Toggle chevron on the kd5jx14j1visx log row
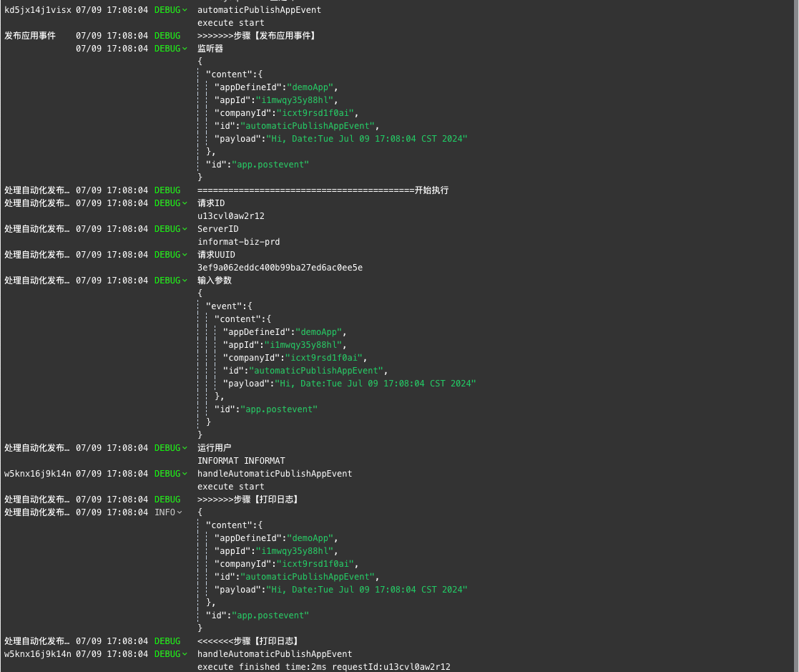The height and width of the screenshot is (672, 799). [185, 10]
